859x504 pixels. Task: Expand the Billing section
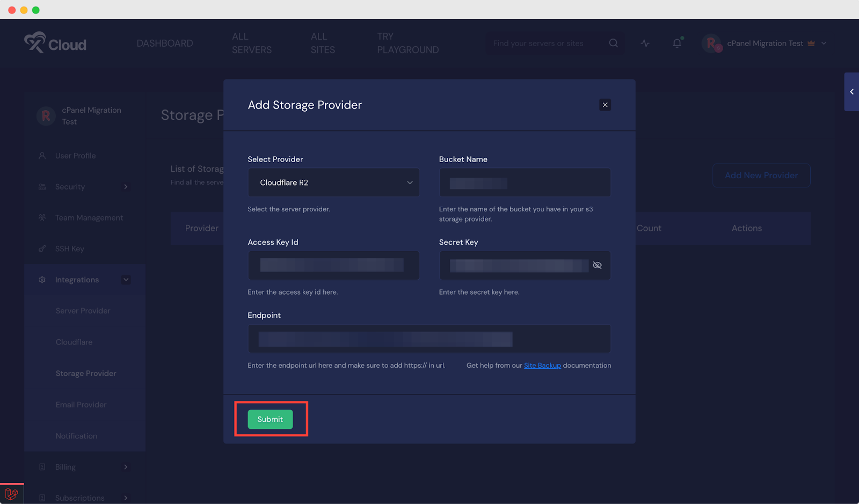pyautogui.click(x=126, y=466)
